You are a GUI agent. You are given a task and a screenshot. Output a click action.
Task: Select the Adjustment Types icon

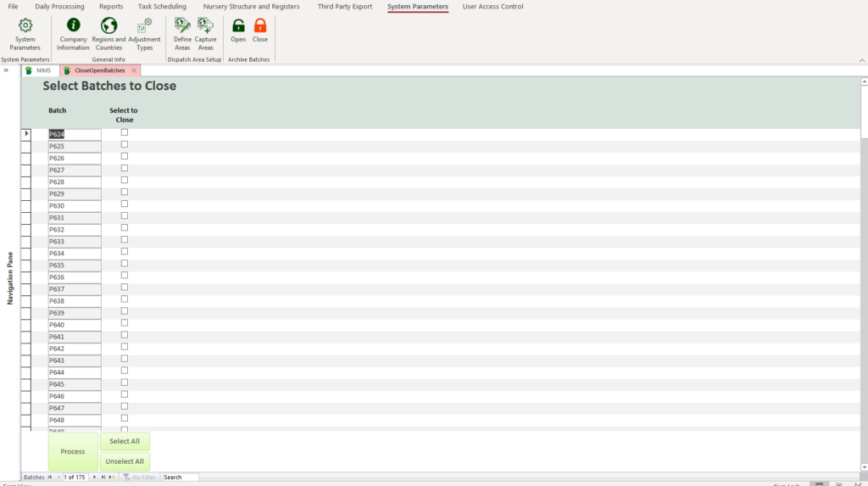[x=144, y=27]
